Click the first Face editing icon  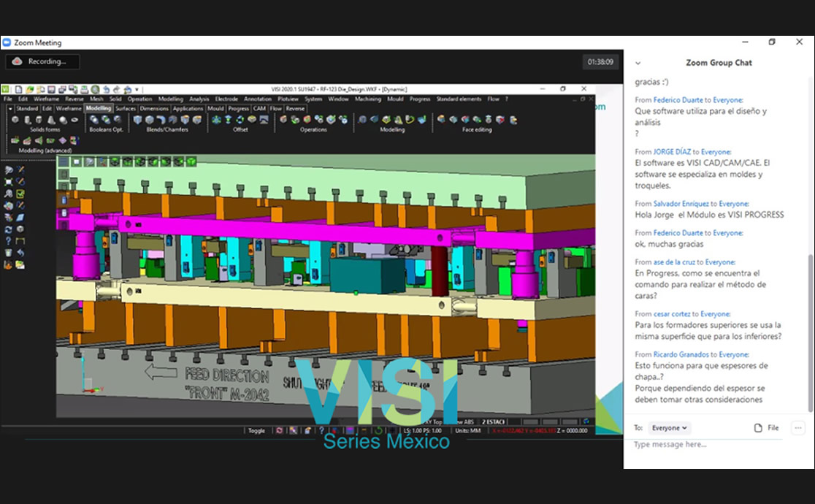pos(441,120)
